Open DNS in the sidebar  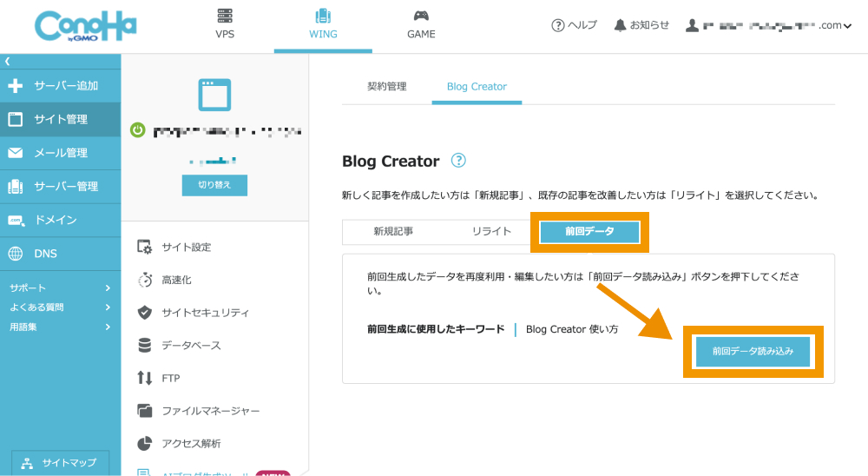[x=61, y=254]
